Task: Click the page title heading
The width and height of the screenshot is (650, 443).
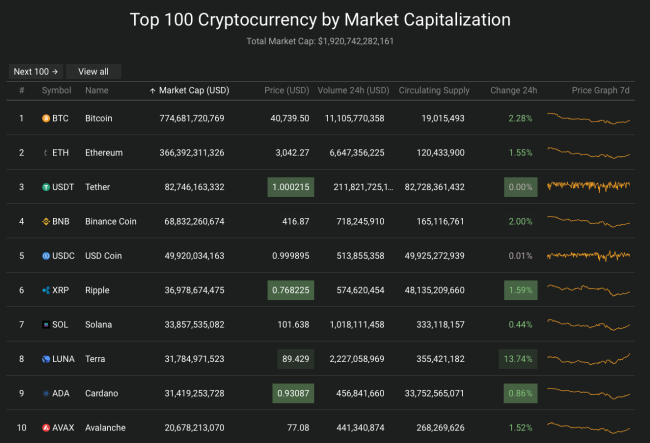Action: point(320,20)
